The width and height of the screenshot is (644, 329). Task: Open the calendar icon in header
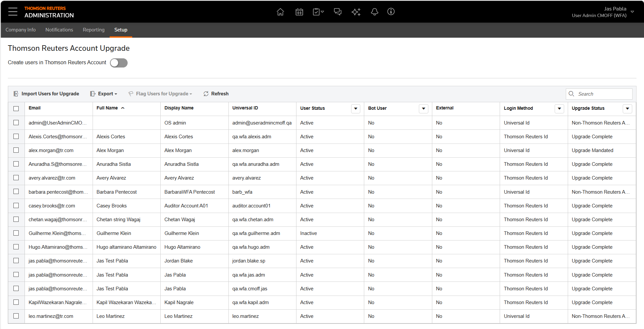[299, 12]
